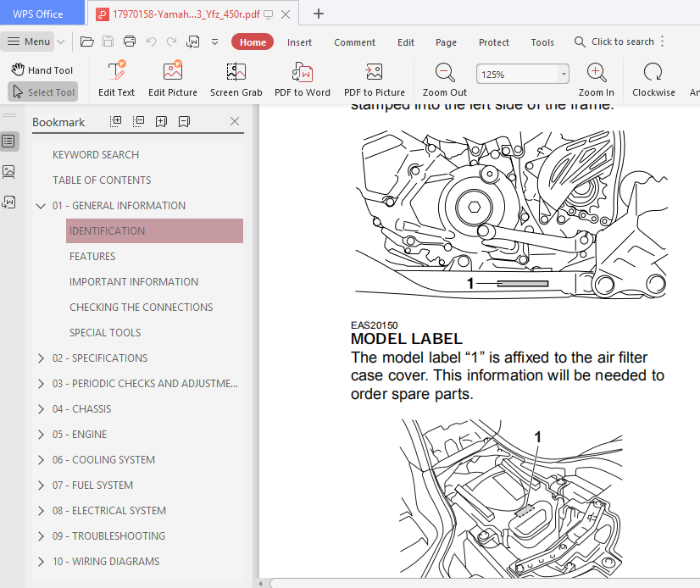
Task: Open the Tools ribbon tab
Action: tap(542, 42)
